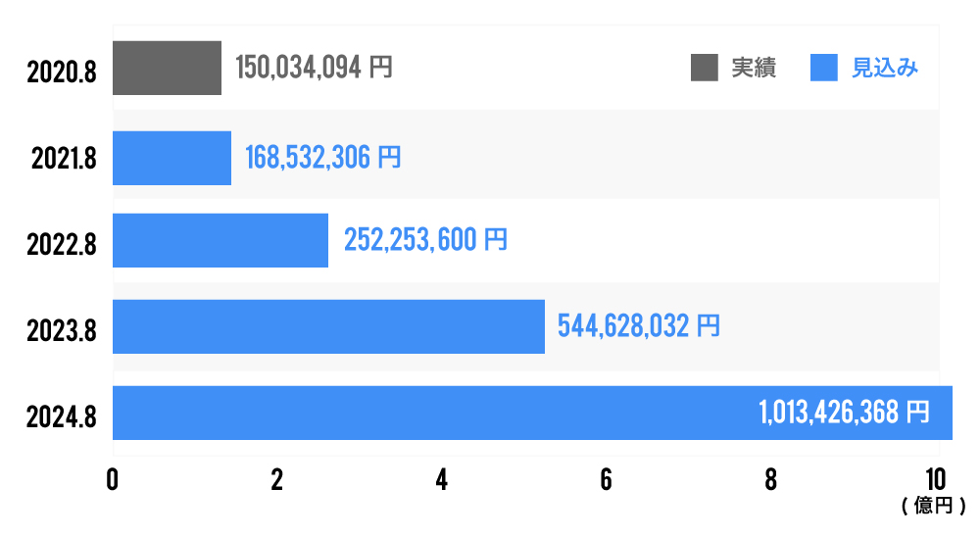Image resolution: width=980 pixels, height=537 pixels.
Task: Select the 2023.8 forecast bar
Action: coord(328,326)
